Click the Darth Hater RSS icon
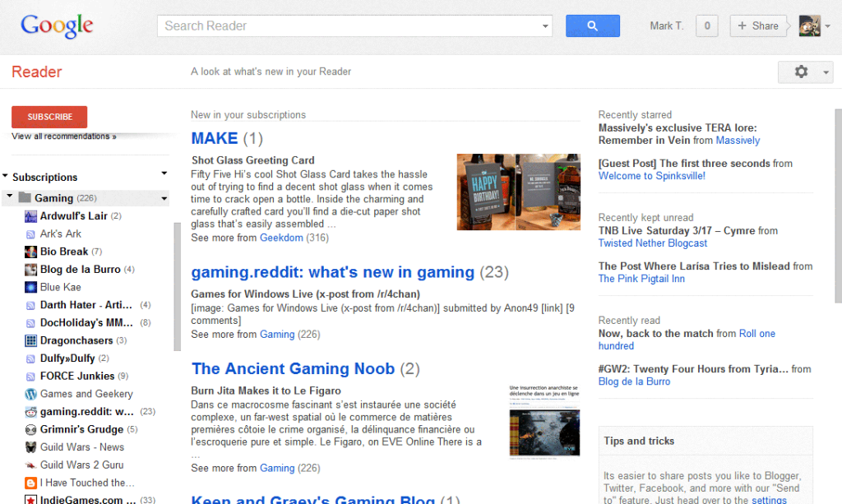The height and width of the screenshot is (504, 842). (30, 305)
